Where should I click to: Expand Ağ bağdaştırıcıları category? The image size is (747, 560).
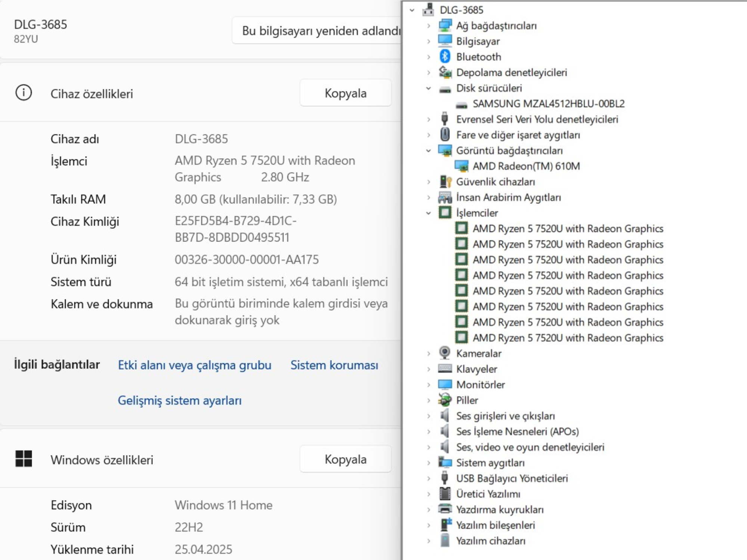[429, 26]
